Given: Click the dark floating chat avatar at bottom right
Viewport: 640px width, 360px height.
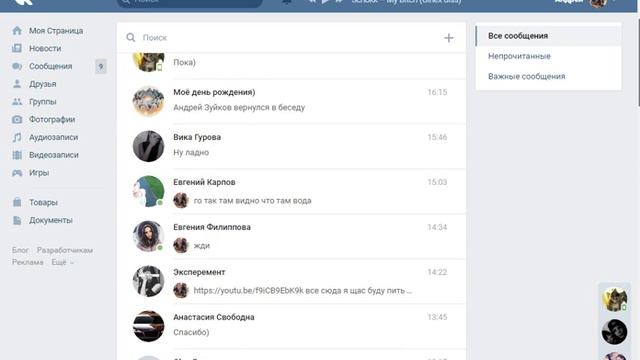Looking at the screenshot, I should tap(614, 332).
